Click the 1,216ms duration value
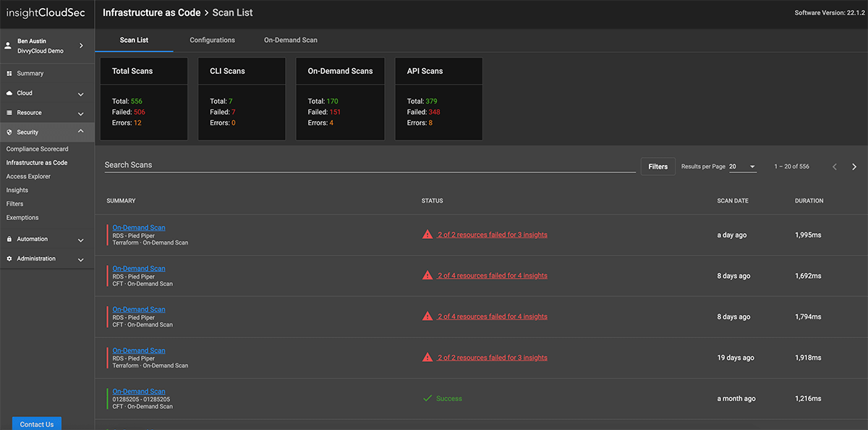The height and width of the screenshot is (430, 868). tap(808, 399)
